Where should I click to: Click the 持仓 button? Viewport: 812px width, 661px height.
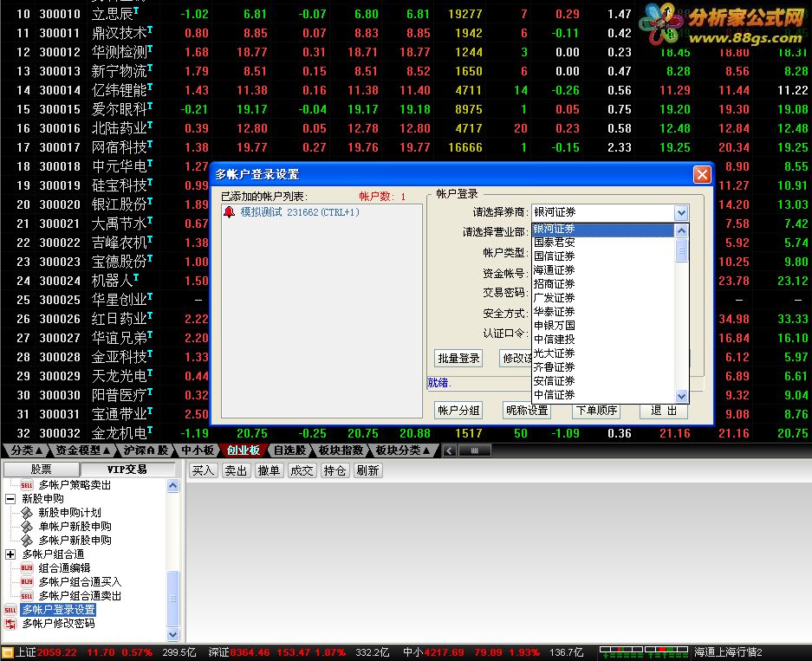334,470
